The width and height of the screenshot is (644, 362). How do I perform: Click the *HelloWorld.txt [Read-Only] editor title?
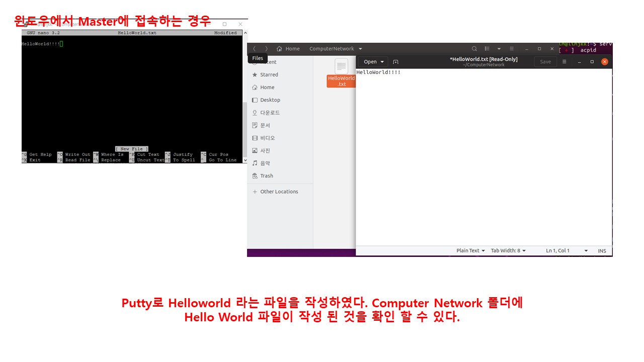coord(484,59)
